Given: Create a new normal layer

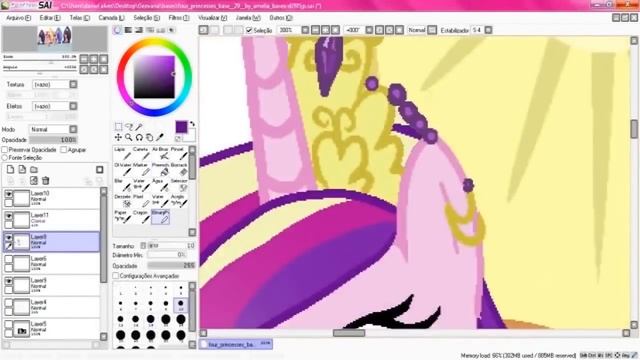Looking at the screenshot, I should (x=11, y=170).
